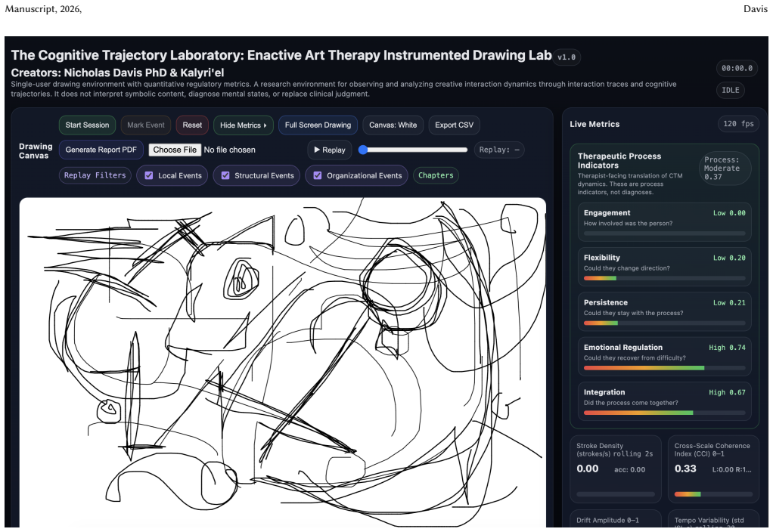773x532 pixels.
Task: Click the Live Metrics panel heading
Action: click(x=594, y=124)
